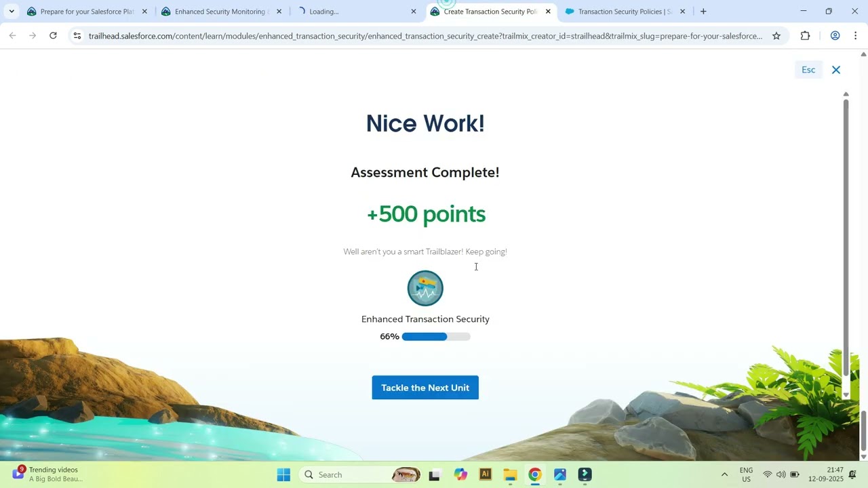The width and height of the screenshot is (868, 488).
Task: Click the overlay vertical scrollbar
Action: click(x=846, y=237)
